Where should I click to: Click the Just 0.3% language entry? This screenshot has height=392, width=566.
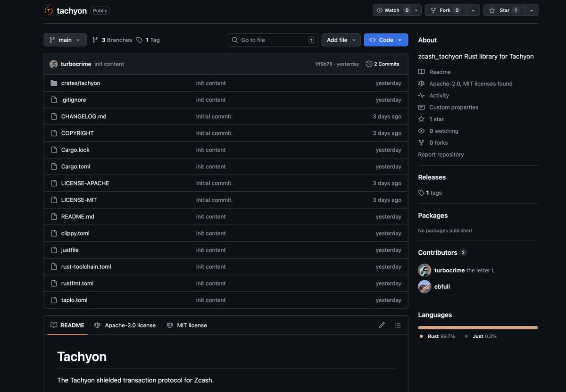[x=481, y=336]
